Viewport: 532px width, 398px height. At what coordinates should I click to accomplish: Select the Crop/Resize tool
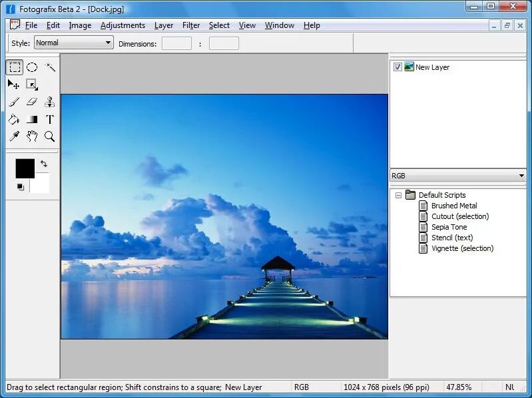click(x=32, y=85)
